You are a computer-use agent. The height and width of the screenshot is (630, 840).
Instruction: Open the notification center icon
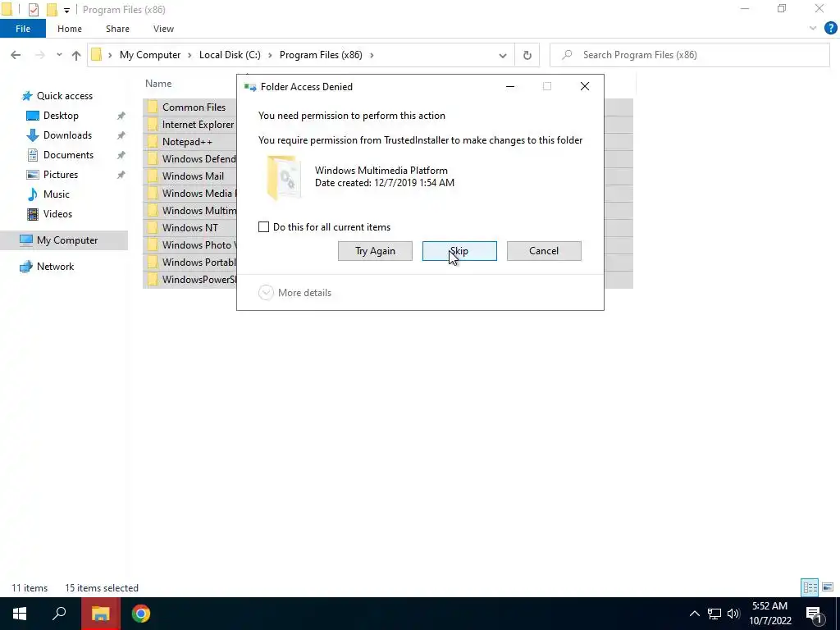[x=814, y=614]
